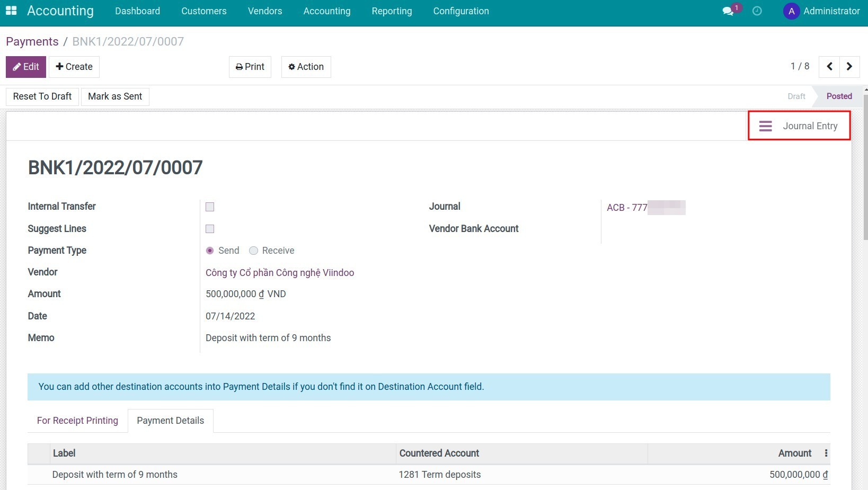Print the payment using the printer icon
Image resolution: width=868 pixels, height=490 pixels.
tap(249, 67)
